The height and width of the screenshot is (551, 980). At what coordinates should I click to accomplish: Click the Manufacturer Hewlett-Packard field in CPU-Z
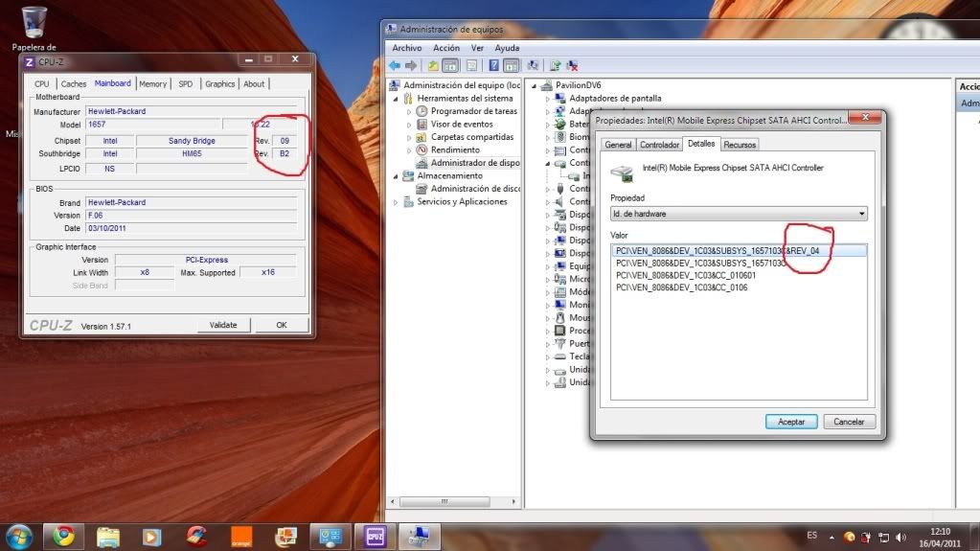[x=192, y=111]
